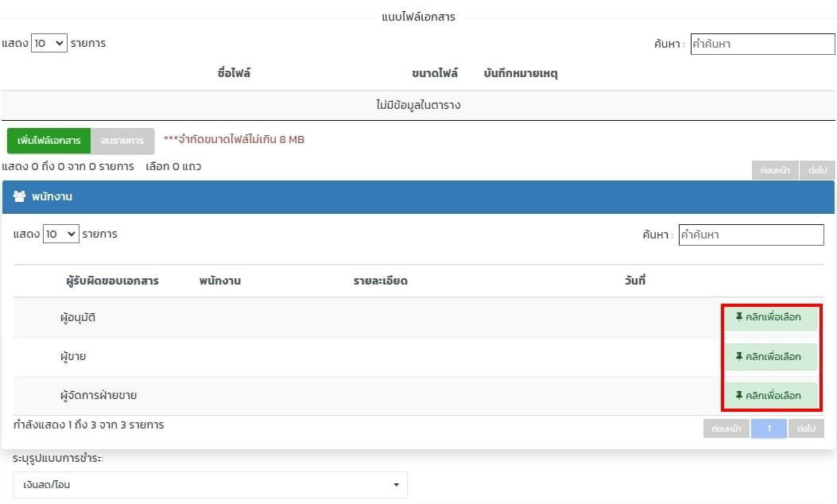Click the users icon in พนักงาน header
The height and width of the screenshot is (504, 837).
pyautogui.click(x=20, y=196)
